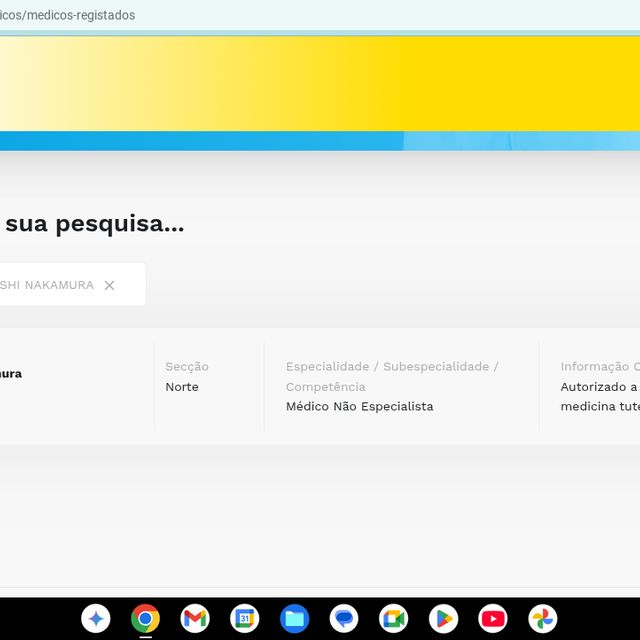Clear the NAKAMURA search filter X
Image resolution: width=640 pixels, height=640 pixels.
pyautogui.click(x=109, y=285)
